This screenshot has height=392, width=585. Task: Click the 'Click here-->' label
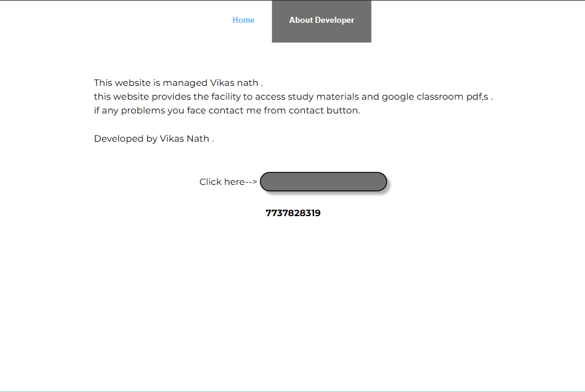(228, 182)
